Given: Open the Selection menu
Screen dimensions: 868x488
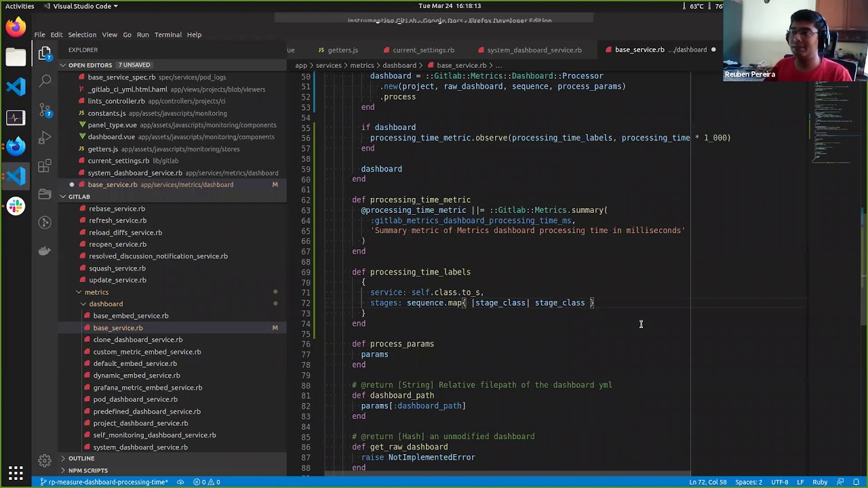Looking at the screenshot, I should coord(82,35).
